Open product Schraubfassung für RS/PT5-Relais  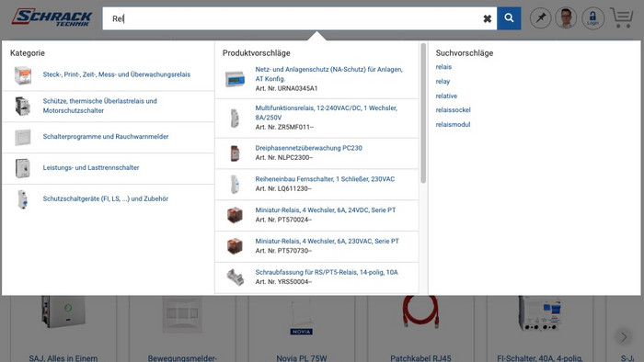tap(327, 272)
